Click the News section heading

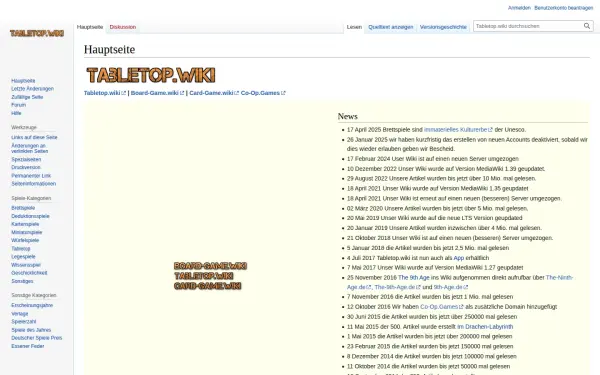pos(347,116)
